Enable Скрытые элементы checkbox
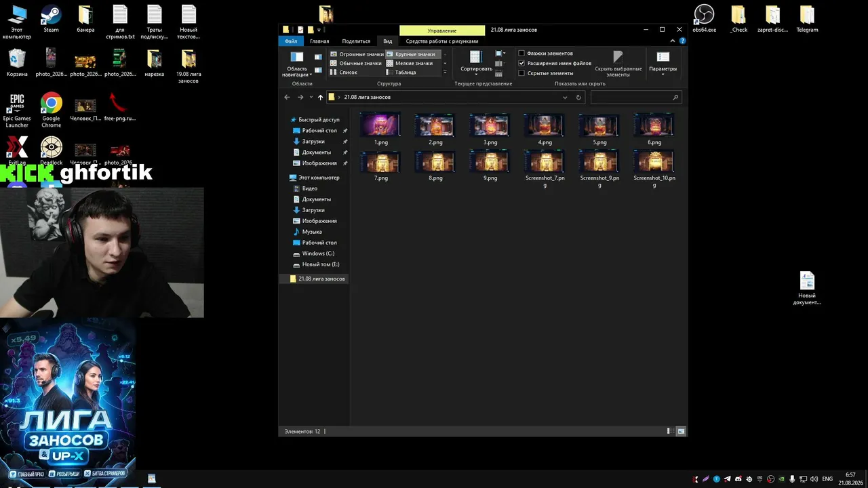This screenshot has height=488, width=868. pos(521,73)
